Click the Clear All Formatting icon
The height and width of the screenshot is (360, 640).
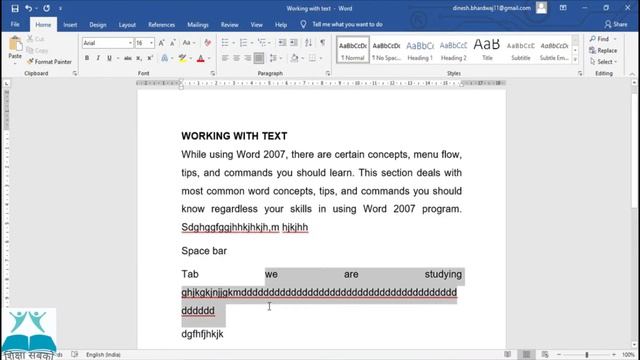[x=208, y=43]
